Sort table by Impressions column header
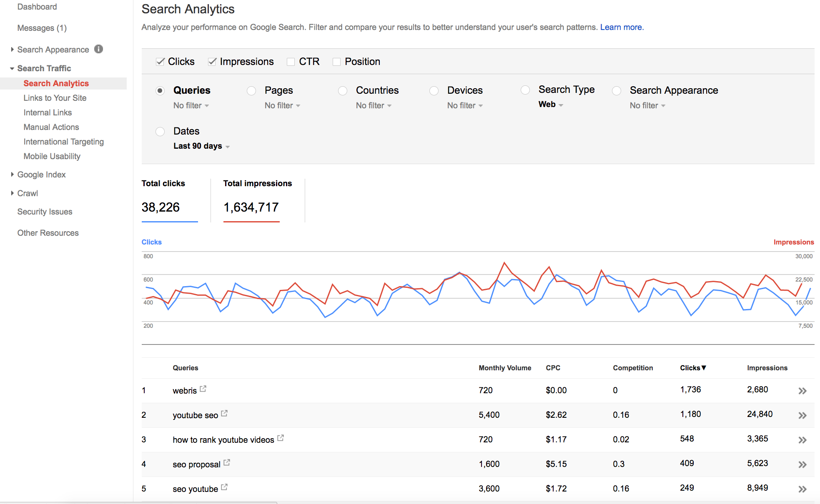The image size is (820, 504). click(767, 368)
